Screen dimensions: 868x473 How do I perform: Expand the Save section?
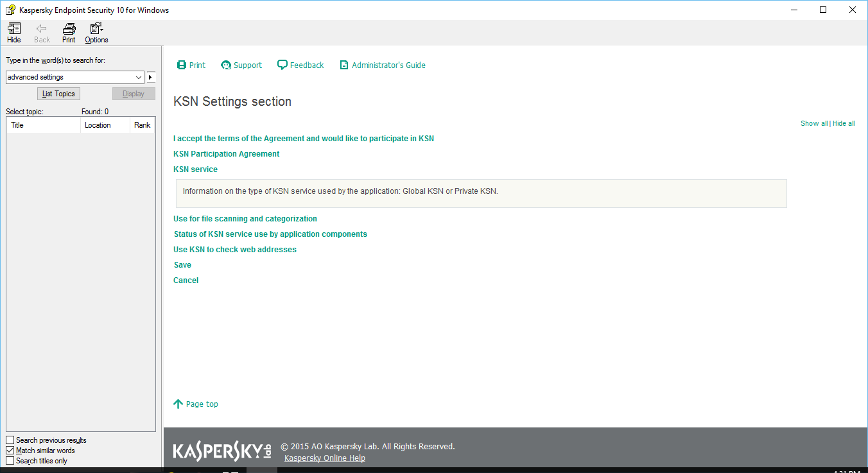coord(182,265)
